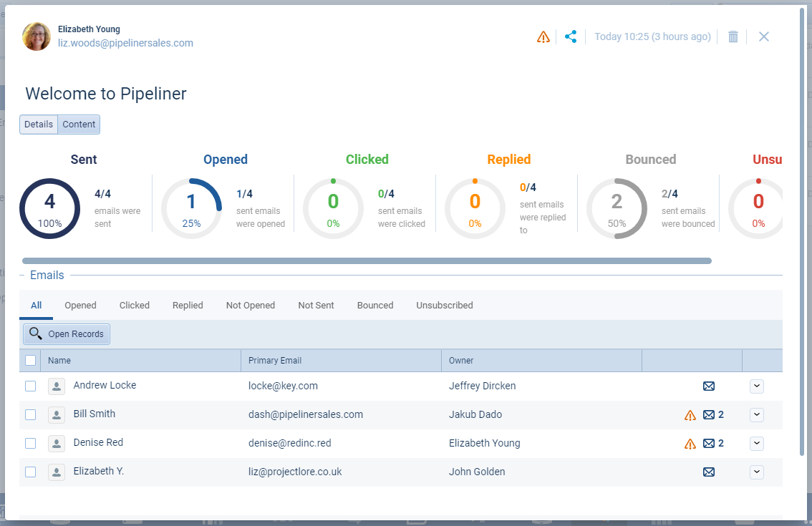812x526 pixels.
Task: Open the Bill Smith row dropdown arrow
Action: (757, 415)
